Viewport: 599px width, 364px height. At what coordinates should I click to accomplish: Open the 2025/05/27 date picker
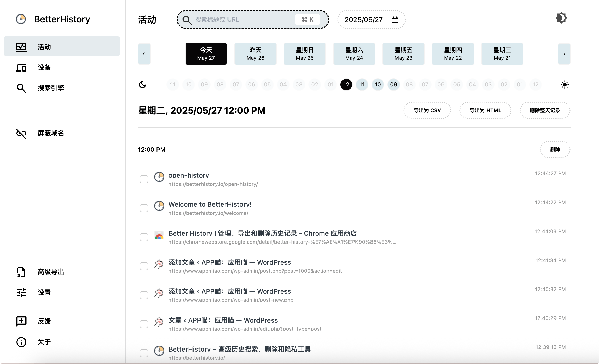(x=364, y=20)
